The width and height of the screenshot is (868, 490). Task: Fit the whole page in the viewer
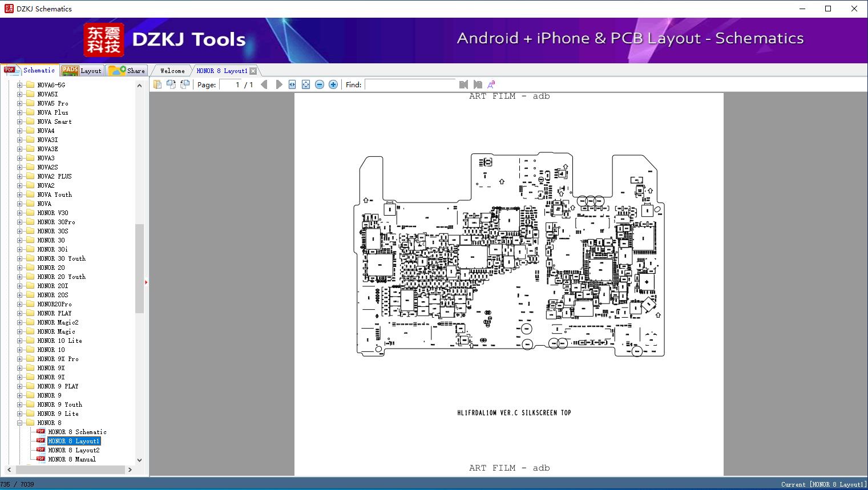(306, 84)
